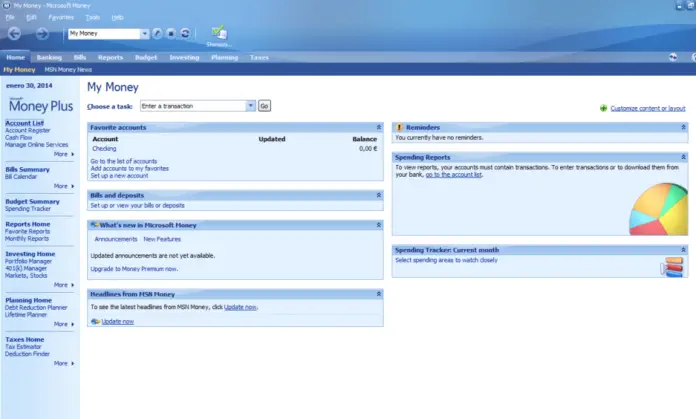The image size is (696, 419).
Task: Click the Spending Tracker bars icon
Action: click(672, 267)
